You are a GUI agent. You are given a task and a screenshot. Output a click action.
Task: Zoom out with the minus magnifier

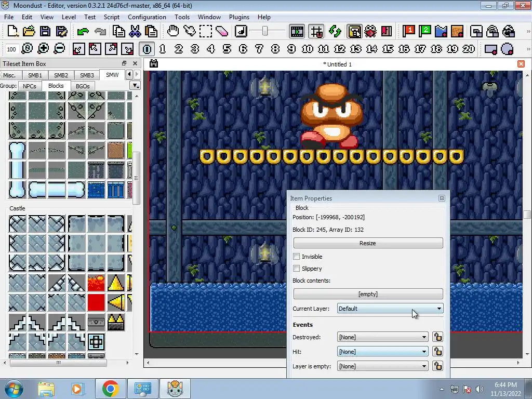point(59,49)
